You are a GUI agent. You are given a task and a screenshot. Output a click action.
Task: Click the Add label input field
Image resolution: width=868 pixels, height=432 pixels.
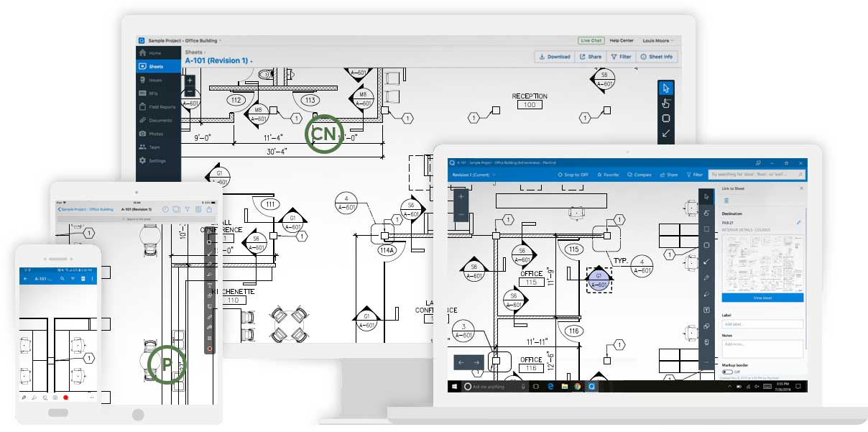click(762, 324)
